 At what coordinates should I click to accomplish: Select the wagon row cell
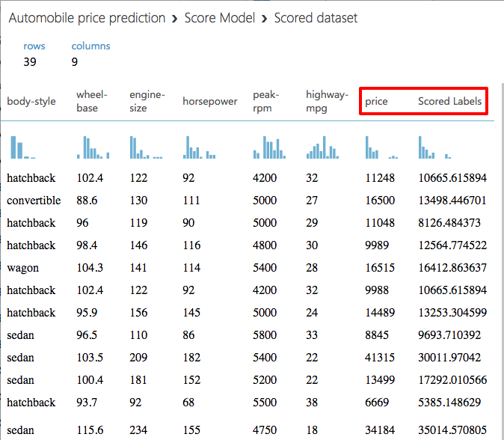click(23, 268)
